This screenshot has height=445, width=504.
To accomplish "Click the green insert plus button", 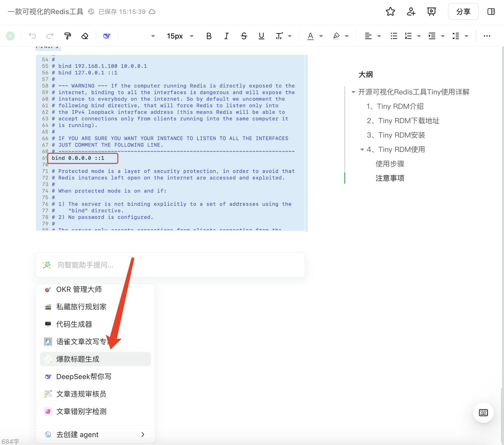I will click(10, 36).
